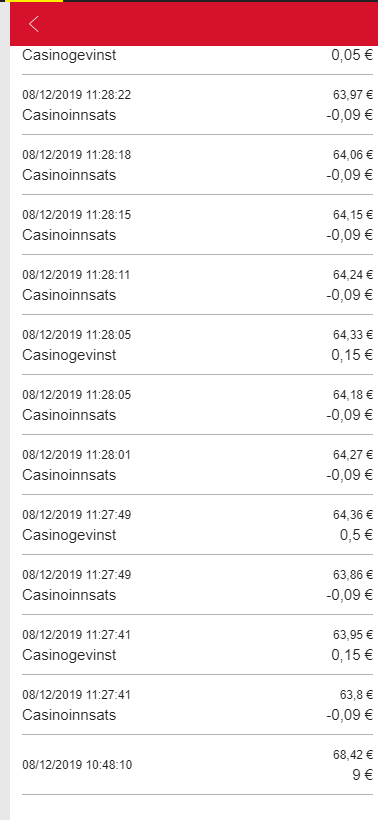The height and width of the screenshot is (820, 378).
Task: Open Casinoinnsats transaction at 11:28:22
Action: pos(198,105)
